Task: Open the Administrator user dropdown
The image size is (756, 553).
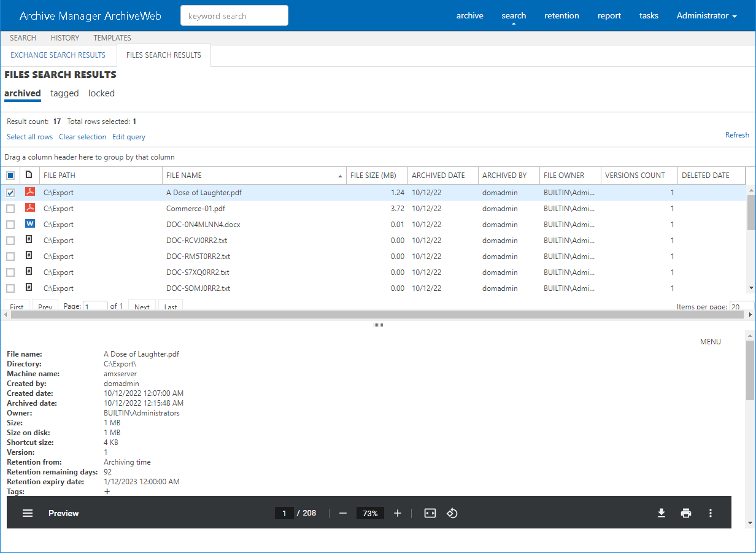Action: 706,16
